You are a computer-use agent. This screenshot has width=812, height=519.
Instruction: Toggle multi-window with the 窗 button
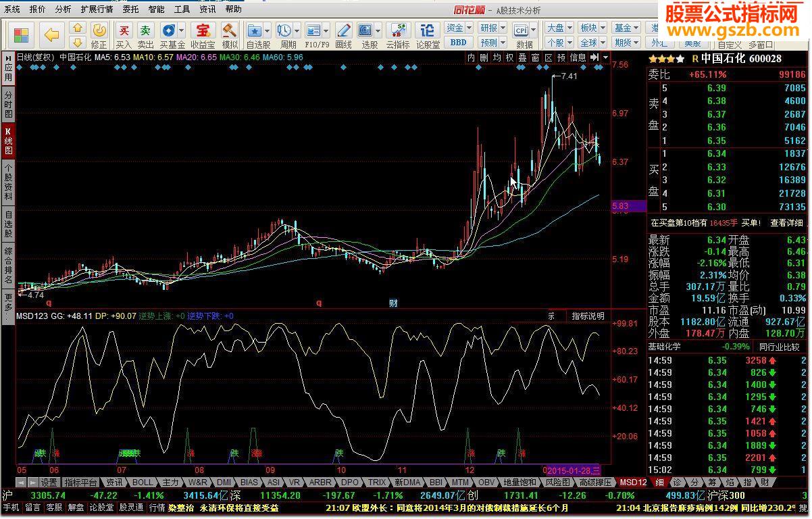(x=535, y=58)
